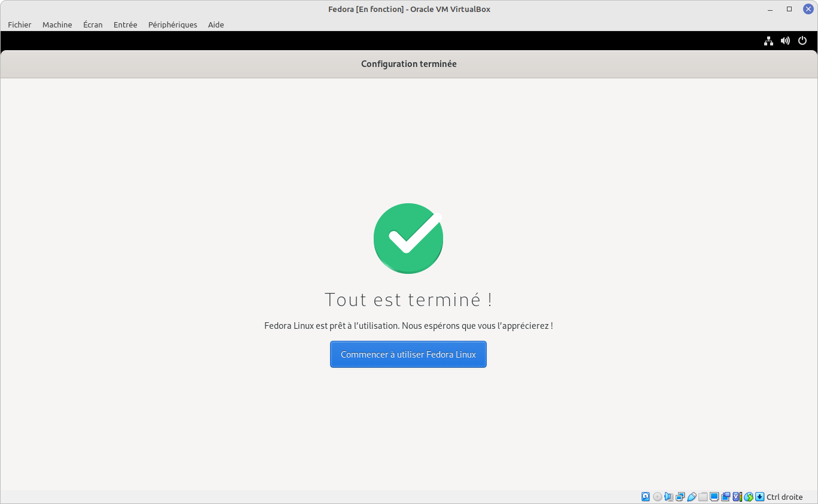818x504 pixels.
Task: Click the mouse integration globe icon
Action: click(749, 497)
